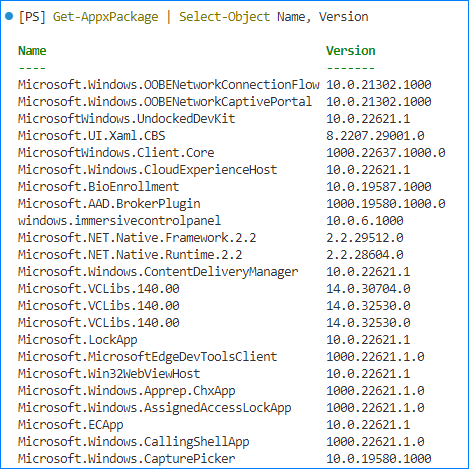Select the version of CallingShellApp
This screenshot has width=469, height=469.
coord(375,442)
